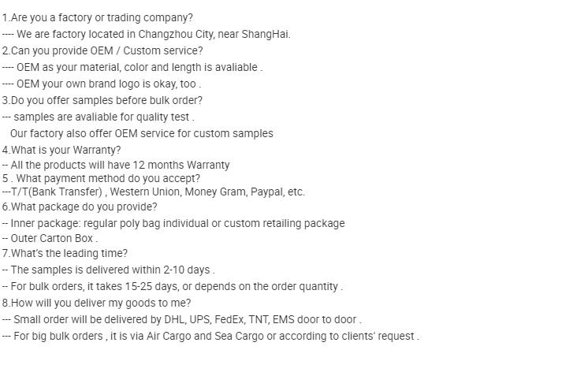Click the Outer Carton Box line
The image size is (588, 376).
[50, 238]
